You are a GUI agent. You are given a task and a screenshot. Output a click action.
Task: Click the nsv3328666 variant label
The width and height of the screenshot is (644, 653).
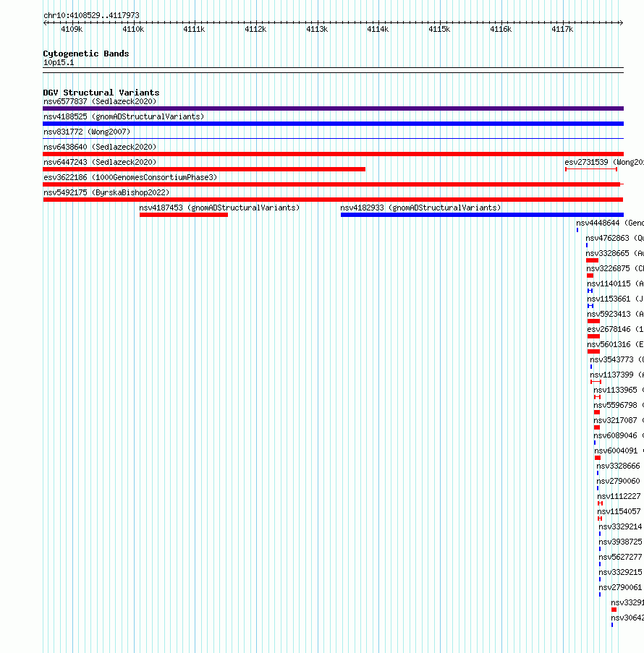click(x=618, y=466)
